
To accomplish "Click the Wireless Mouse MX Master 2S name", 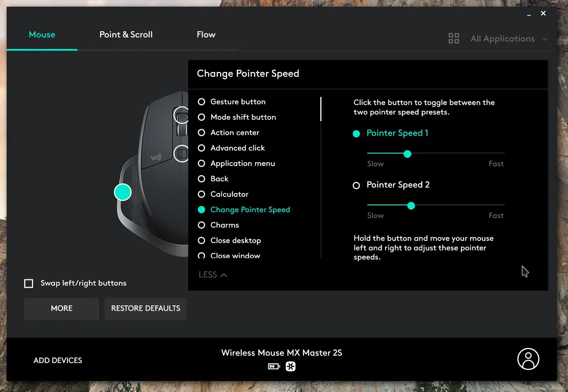I will (x=281, y=353).
